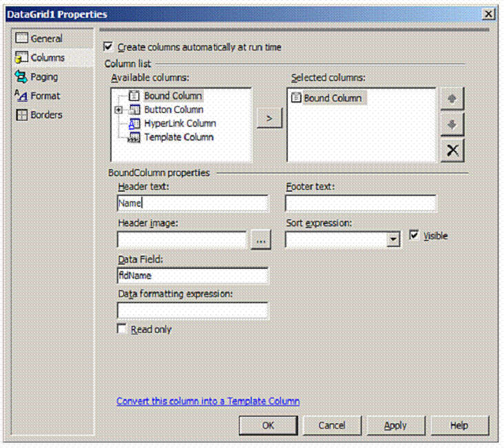The height and width of the screenshot is (448, 504).
Task: Click the Data Field input
Action: pos(193,276)
